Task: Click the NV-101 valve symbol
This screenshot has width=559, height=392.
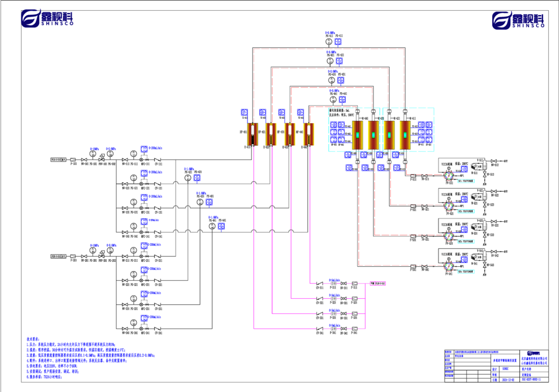Action: [84, 160]
